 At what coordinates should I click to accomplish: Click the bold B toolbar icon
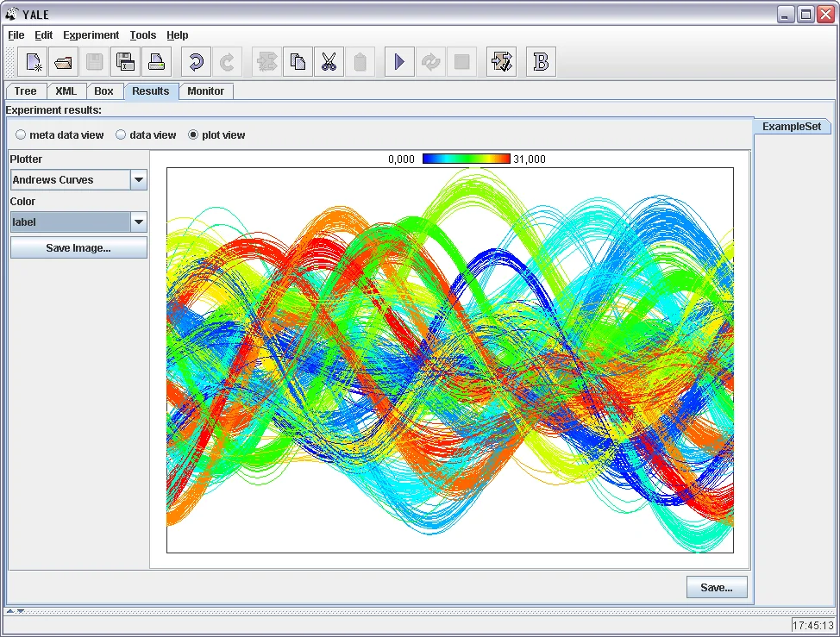pyautogui.click(x=541, y=61)
